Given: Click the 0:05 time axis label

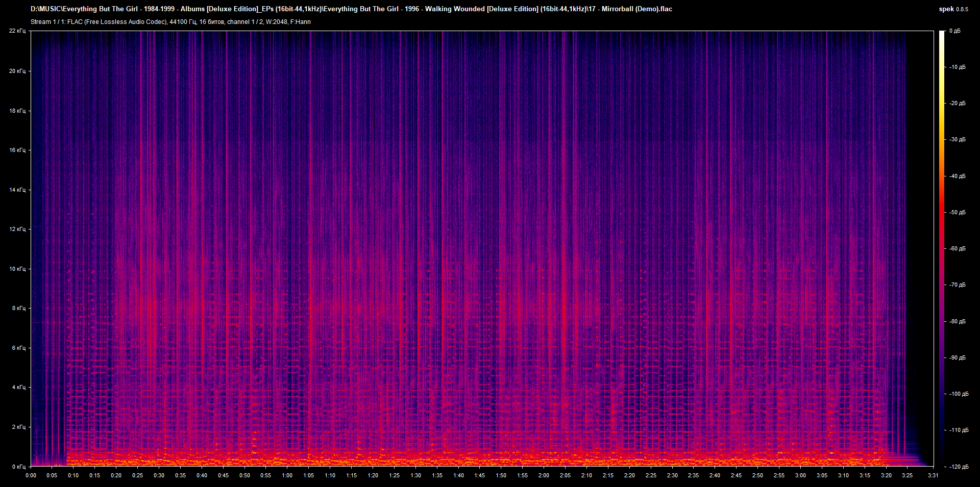Looking at the screenshot, I should point(52,476).
